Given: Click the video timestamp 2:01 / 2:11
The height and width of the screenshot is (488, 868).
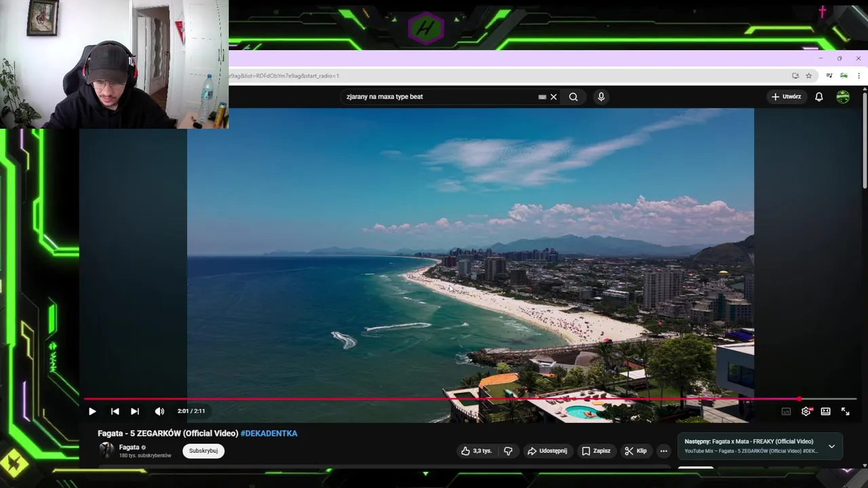Looking at the screenshot, I should pos(191,411).
